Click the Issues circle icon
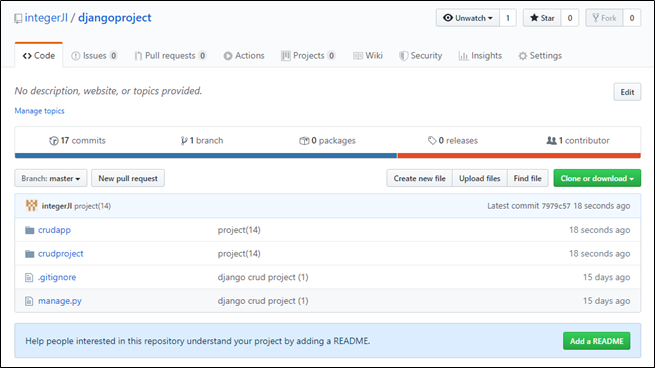 pos(76,56)
